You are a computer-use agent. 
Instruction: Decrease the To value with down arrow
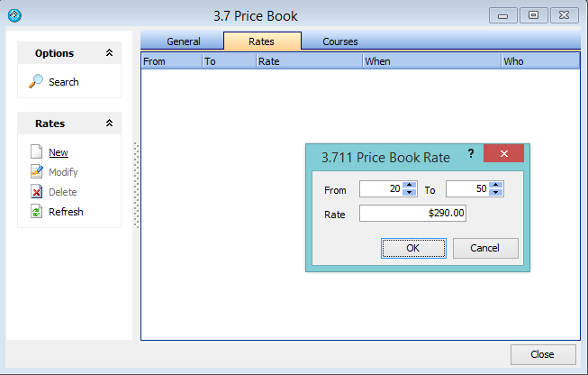[x=496, y=193]
